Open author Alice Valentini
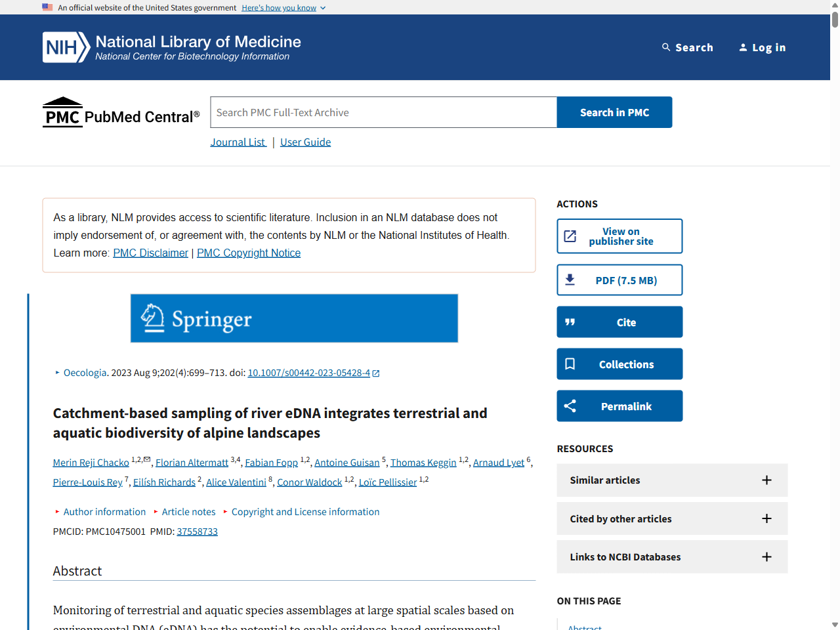 tap(236, 482)
